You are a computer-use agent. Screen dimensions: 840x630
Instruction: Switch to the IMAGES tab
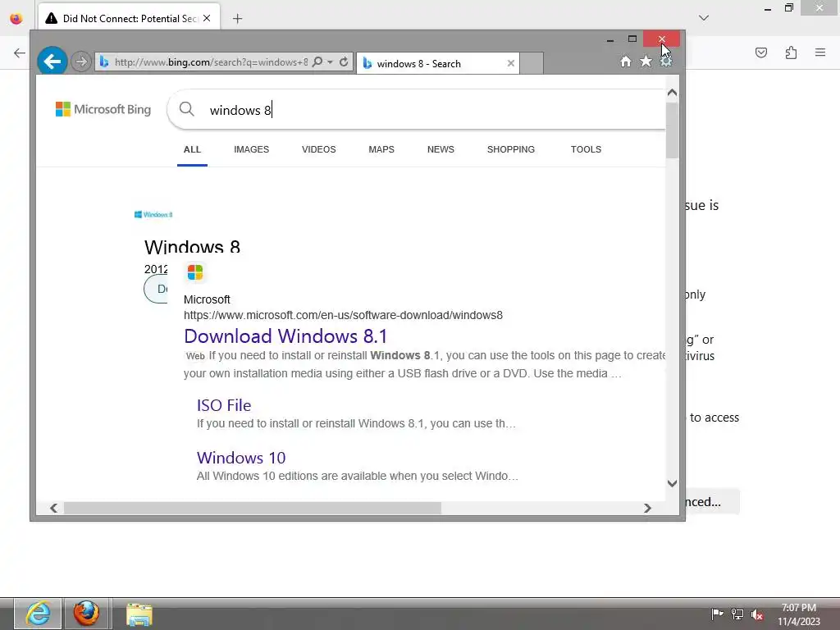251,149
